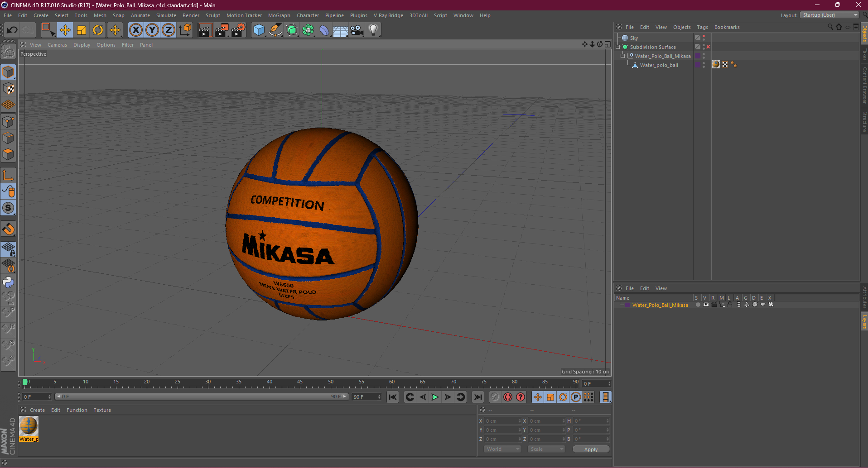Go to end of animation
The image size is (868, 468).
pyautogui.click(x=477, y=397)
